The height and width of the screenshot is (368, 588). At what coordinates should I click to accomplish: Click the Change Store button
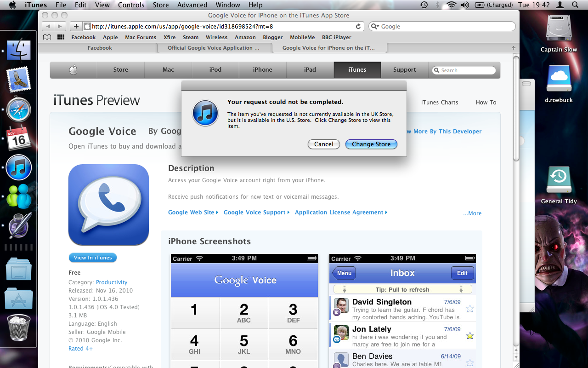[x=371, y=144]
